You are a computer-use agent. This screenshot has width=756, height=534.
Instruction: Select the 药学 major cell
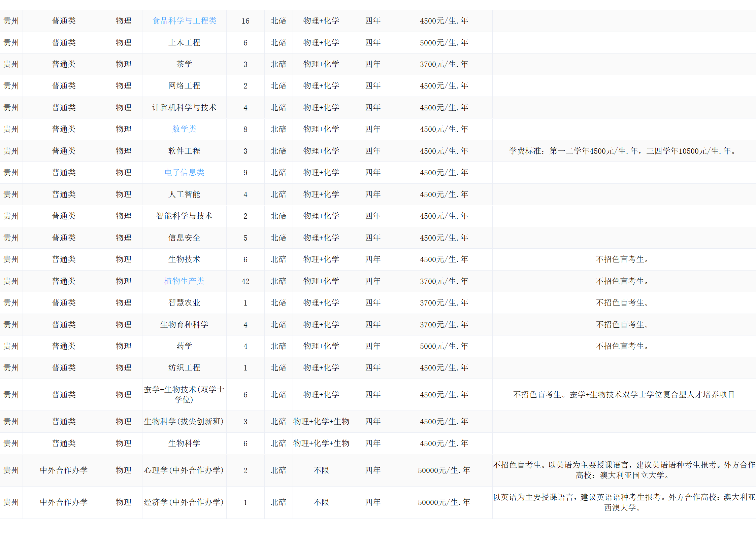point(184,346)
